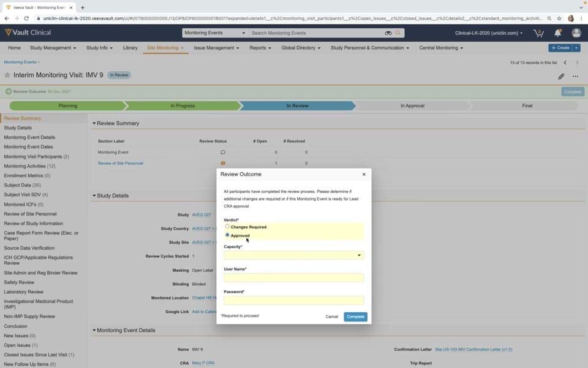588x368 pixels.
Task: Click the pencil edit icon
Action: [x=561, y=76]
